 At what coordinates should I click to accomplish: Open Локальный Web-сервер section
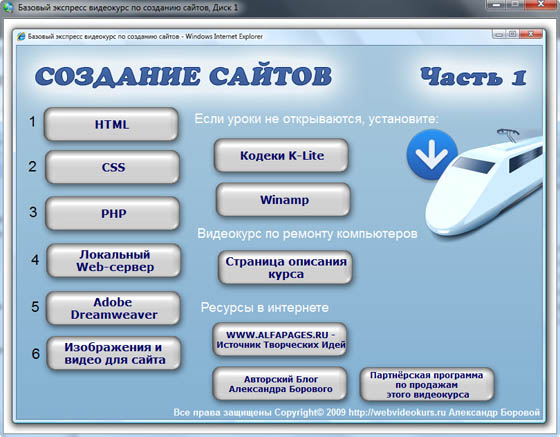114,261
